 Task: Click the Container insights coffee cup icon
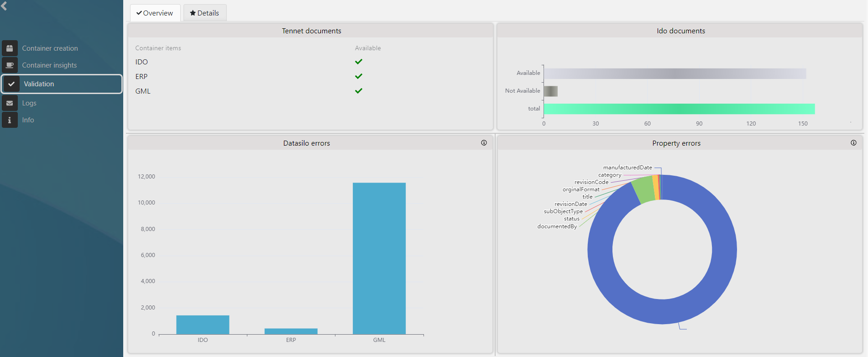point(10,65)
